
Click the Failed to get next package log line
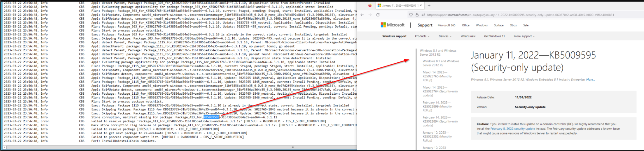[169, 133]
